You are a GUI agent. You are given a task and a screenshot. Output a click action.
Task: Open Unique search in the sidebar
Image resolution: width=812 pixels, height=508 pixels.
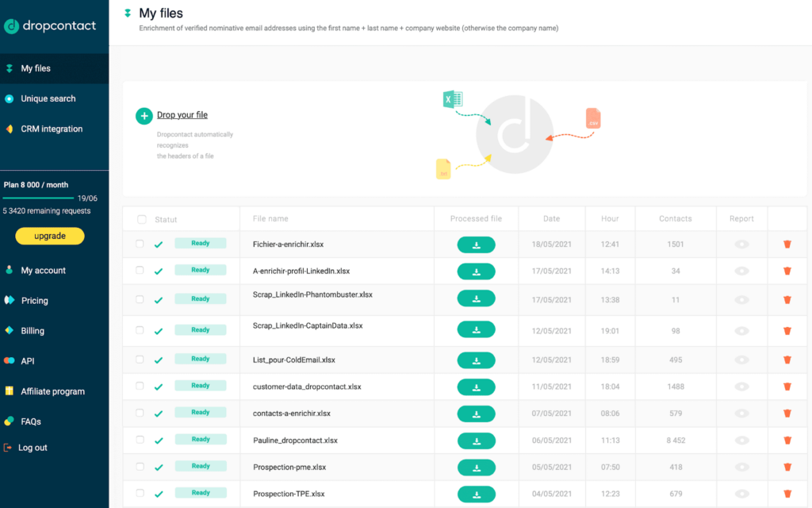[x=48, y=98]
